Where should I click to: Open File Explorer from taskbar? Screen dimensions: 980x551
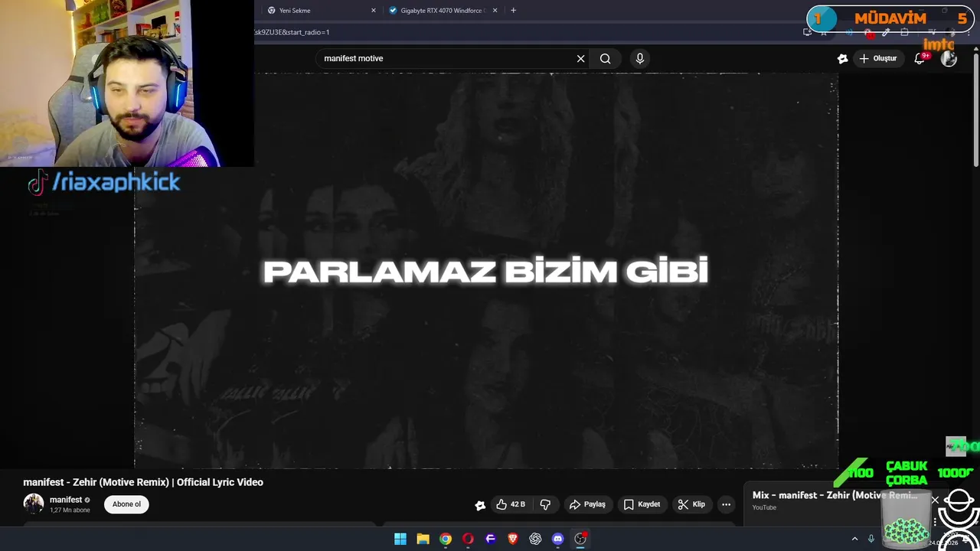(423, 539)
